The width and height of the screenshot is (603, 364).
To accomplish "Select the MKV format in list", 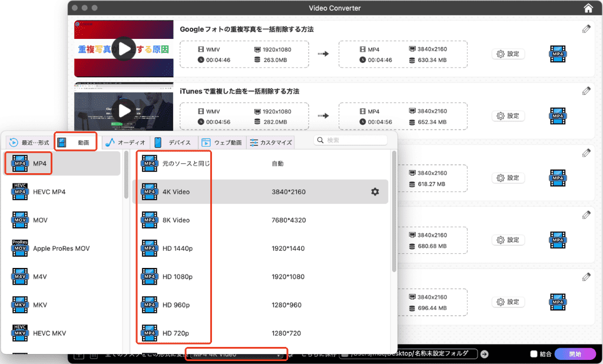I will click(40, 305).
